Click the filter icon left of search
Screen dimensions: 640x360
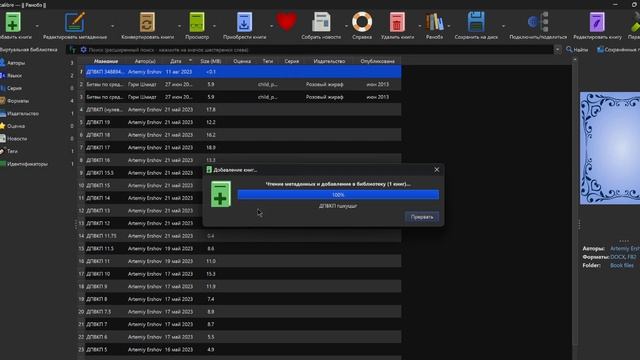coord(73,50)
